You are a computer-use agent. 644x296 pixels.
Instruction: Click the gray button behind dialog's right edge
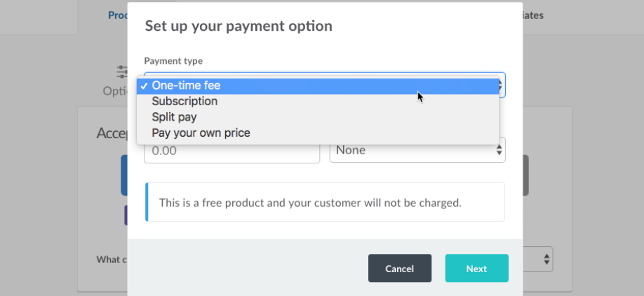(x=525, y=175)
